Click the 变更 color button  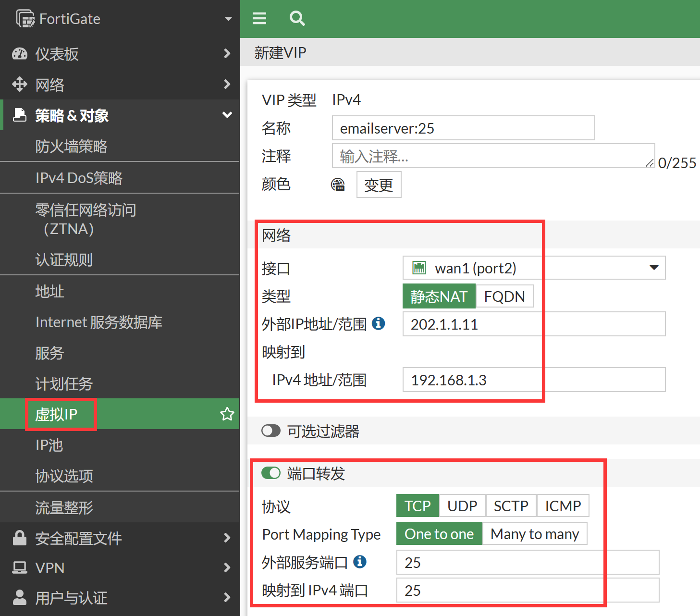click(x=379, y=185)
